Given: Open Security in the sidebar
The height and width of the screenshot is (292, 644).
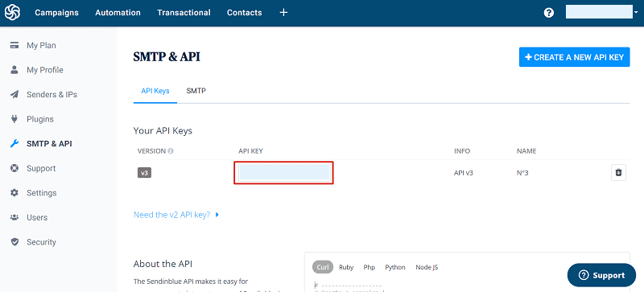Looking at the screenshot, I should [x=41, y=242].
